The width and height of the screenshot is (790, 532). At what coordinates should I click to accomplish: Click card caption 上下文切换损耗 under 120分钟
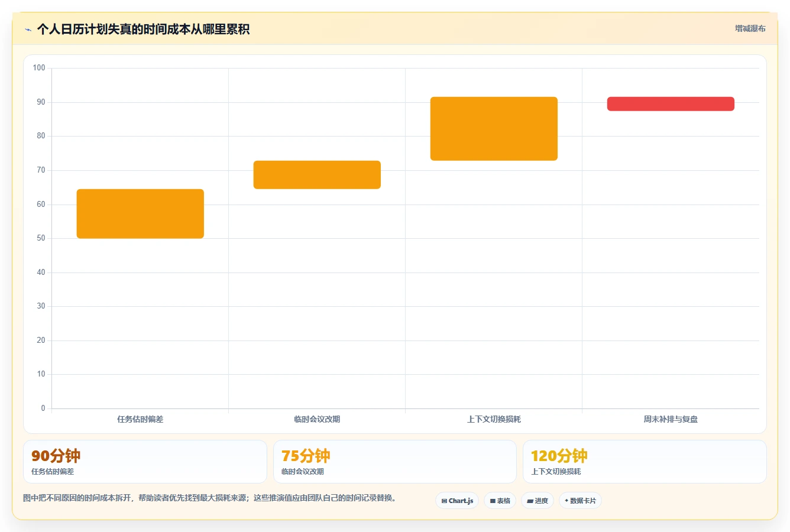tap(556, 472)
